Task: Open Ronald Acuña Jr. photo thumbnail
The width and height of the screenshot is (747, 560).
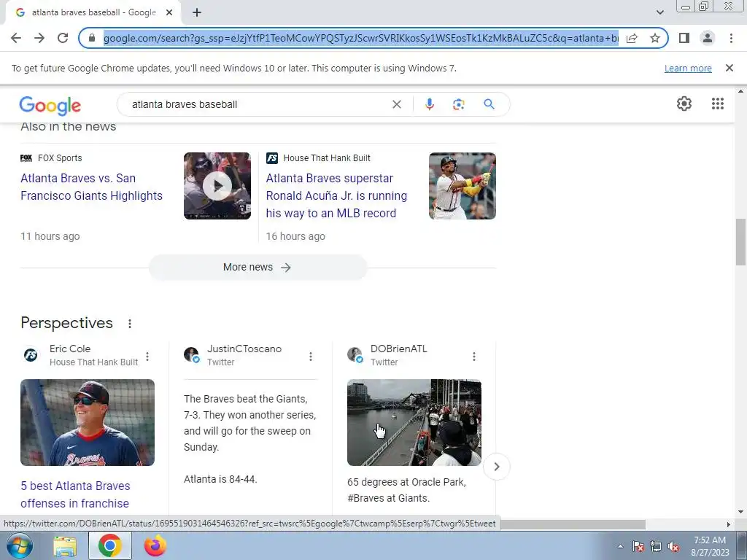Action: coord(462,186)
